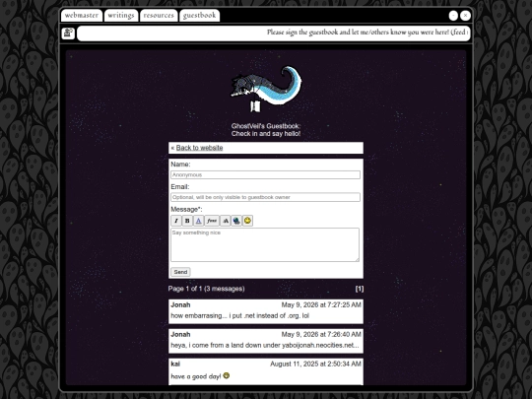Click into the message text area
Image resolution: width=532 pixels, height=399 pixels.
[x=265, y=244]
